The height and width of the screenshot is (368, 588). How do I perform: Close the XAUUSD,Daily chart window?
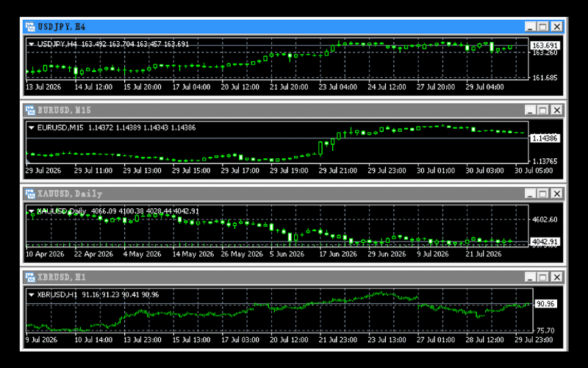click(x=557, y=194)
